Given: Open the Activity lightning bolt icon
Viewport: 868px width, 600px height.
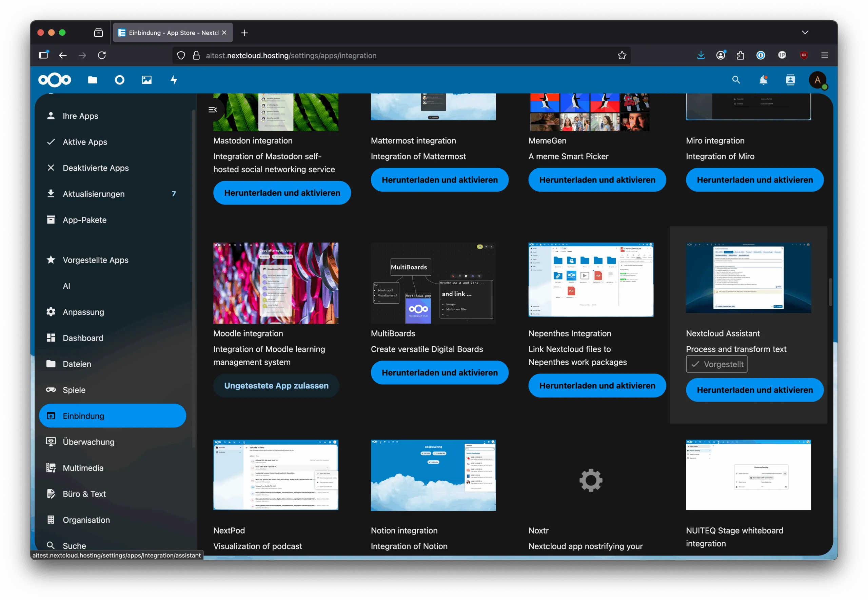Looking at the screenshot, I should (174, 80).
